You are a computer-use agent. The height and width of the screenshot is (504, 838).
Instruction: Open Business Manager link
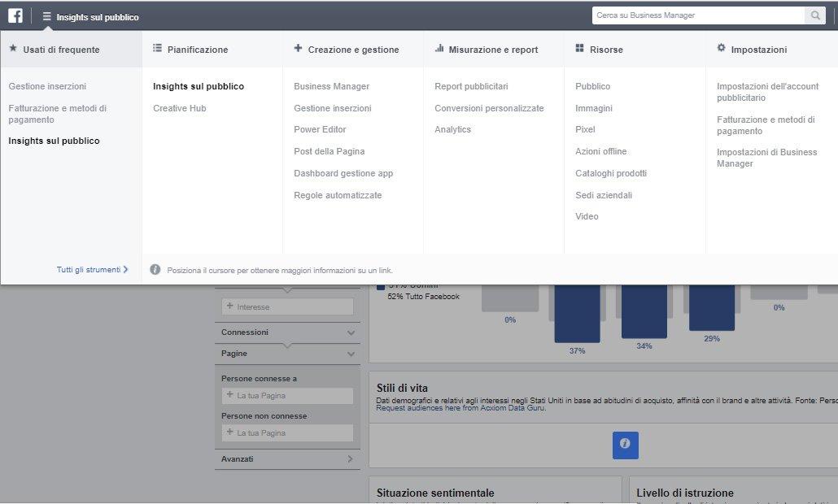331,86
